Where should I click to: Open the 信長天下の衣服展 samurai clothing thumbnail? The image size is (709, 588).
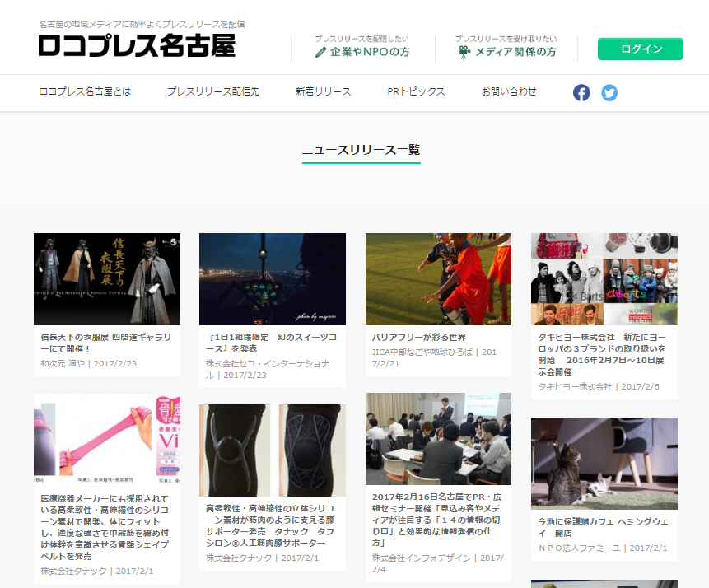click(x=107, y=279)
